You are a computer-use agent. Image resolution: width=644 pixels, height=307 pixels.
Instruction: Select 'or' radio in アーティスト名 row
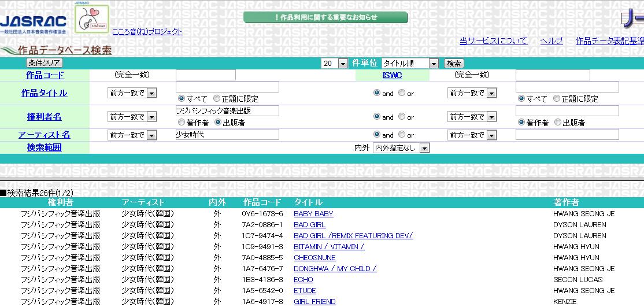(402, 134)
